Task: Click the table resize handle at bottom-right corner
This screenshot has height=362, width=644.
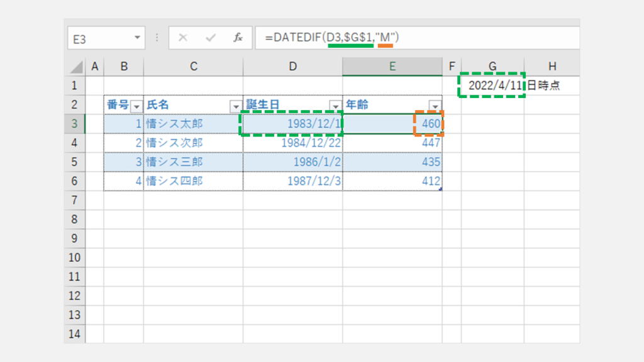Action: pyautogui.click(x=440, y=189)
